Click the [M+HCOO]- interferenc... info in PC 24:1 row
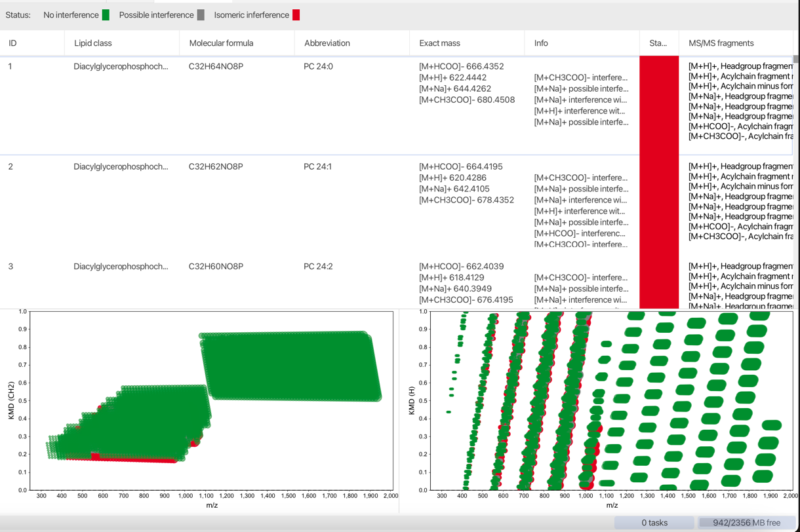 [x=580, y=233]
